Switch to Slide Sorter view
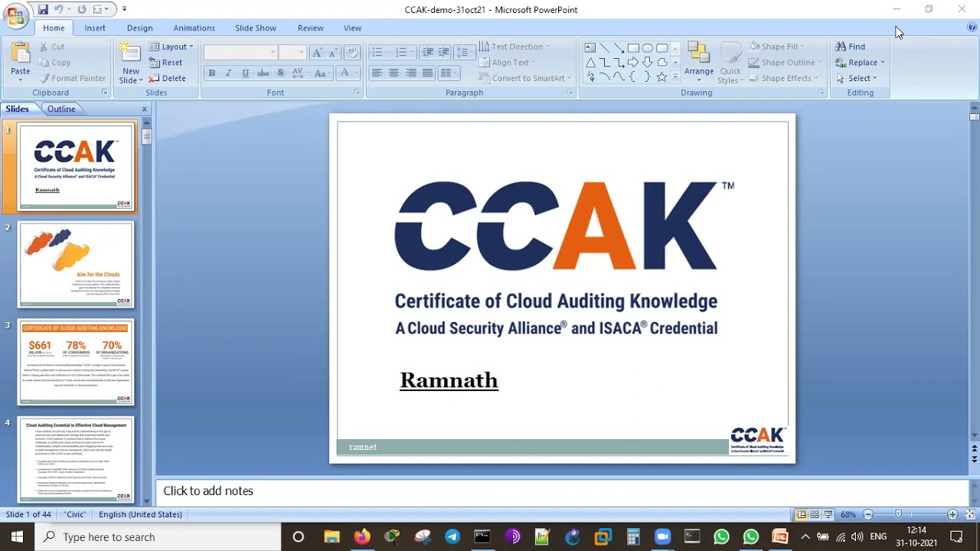The width and height of the screenshot is (980, 551). pos(815,514)
